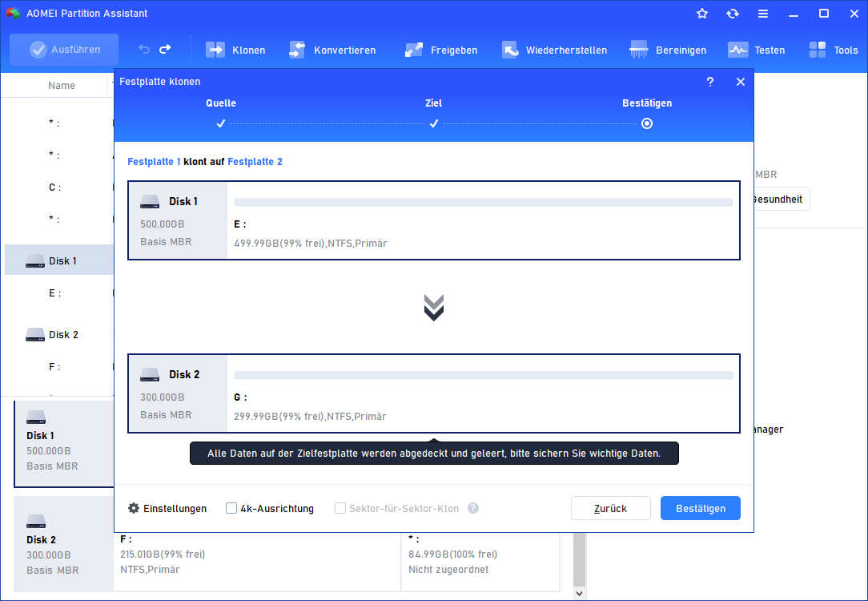Image resolution: width=868 pixels, height=601 pixels.
Task: Open Einstellungen settings gear
Action: [x=167, y=509]
